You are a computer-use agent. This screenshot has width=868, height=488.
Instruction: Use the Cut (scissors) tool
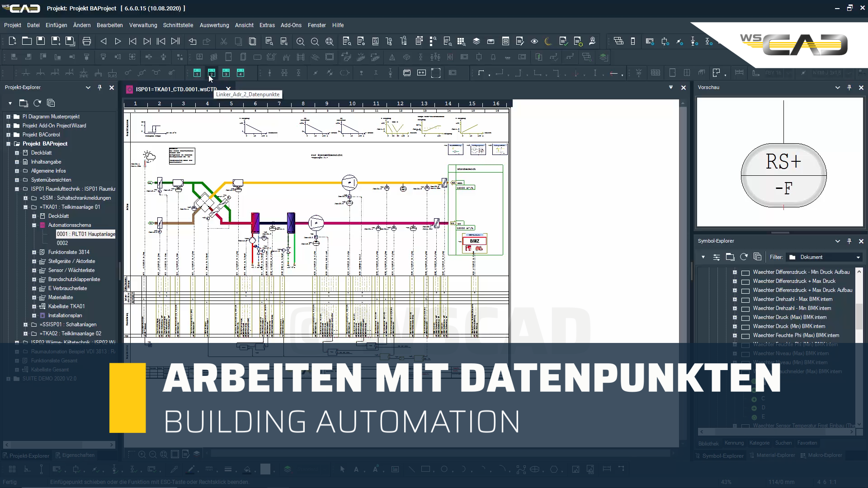(224, 41)
